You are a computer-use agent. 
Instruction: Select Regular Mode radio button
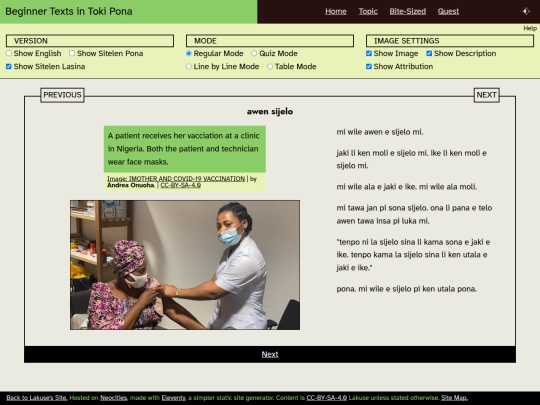pos(189,53)
